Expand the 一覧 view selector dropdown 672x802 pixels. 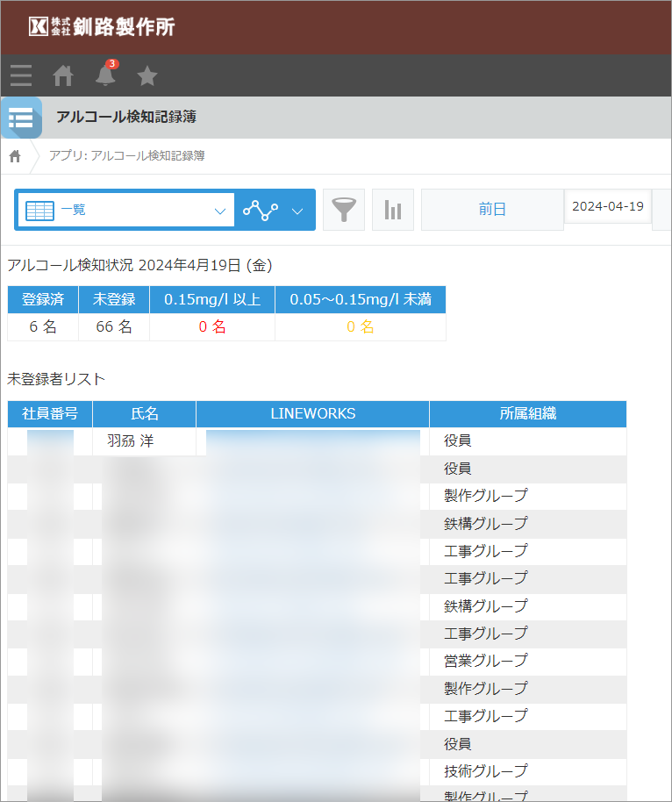click(125, 210)
